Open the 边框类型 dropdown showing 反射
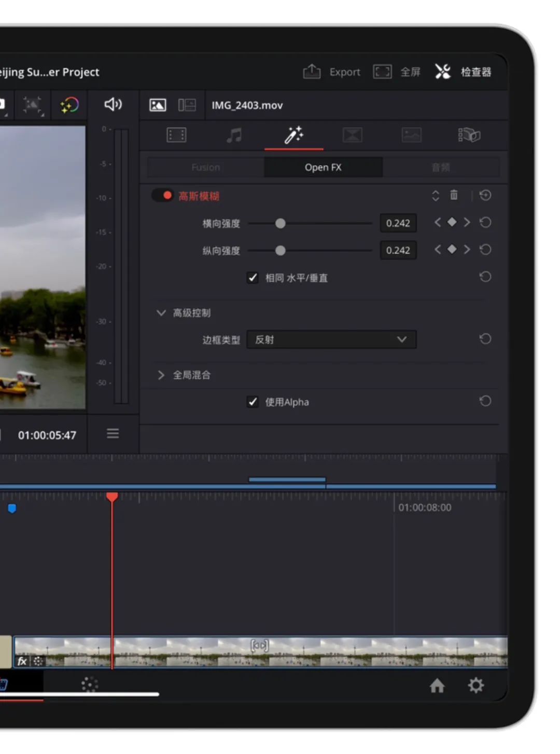This screenshot has height=754, width=560. [x=331, y=339]
